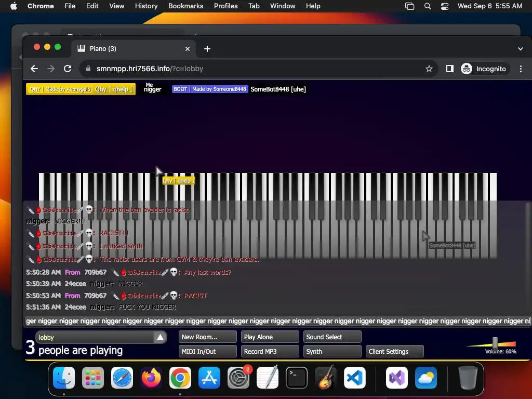Launch Firefox from the dock

(x=151, y=378)
